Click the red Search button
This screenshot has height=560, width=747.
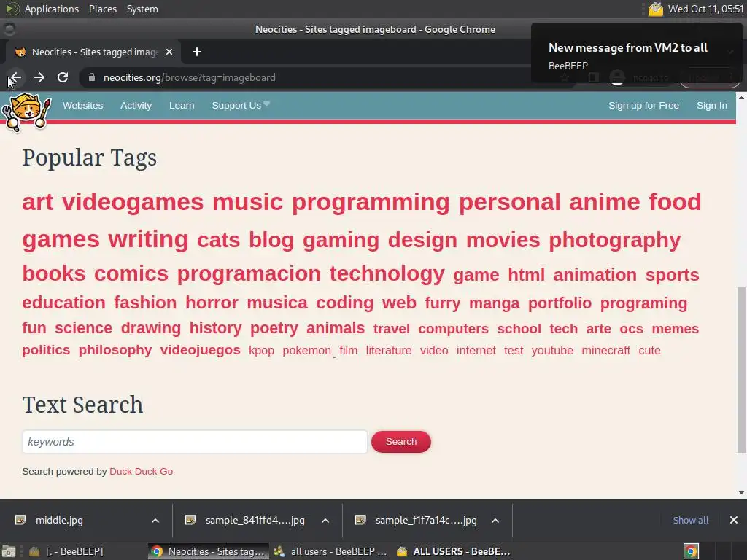(401, 441)
